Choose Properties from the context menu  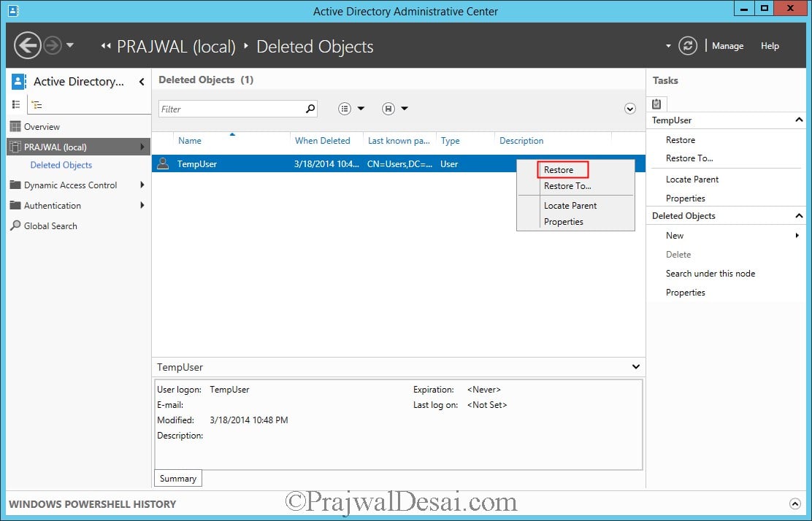(564, 221)
